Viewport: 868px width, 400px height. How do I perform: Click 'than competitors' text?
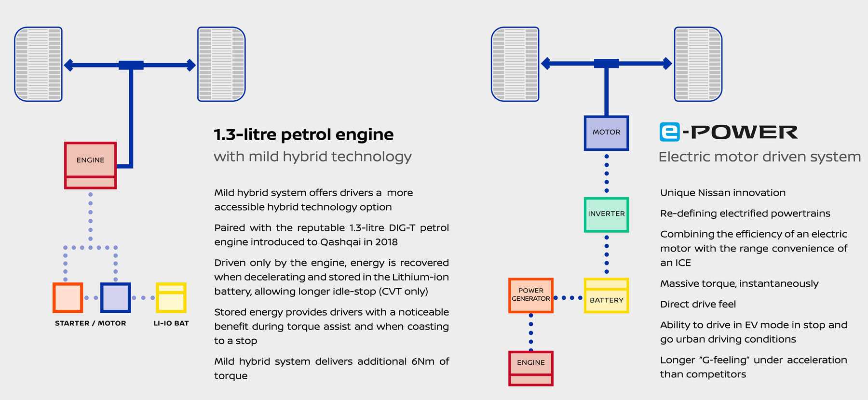point(703,374)
